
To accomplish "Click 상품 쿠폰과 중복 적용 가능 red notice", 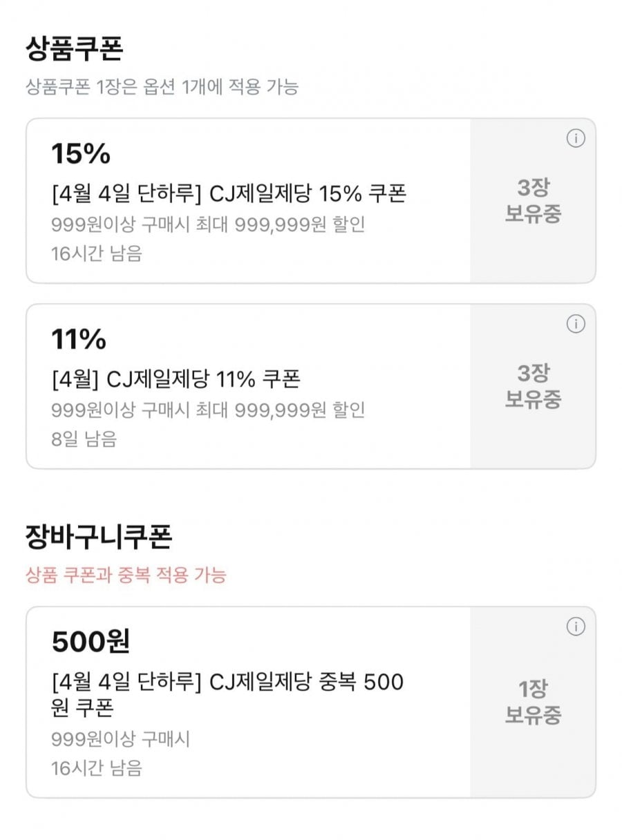I will click(126, 575).
